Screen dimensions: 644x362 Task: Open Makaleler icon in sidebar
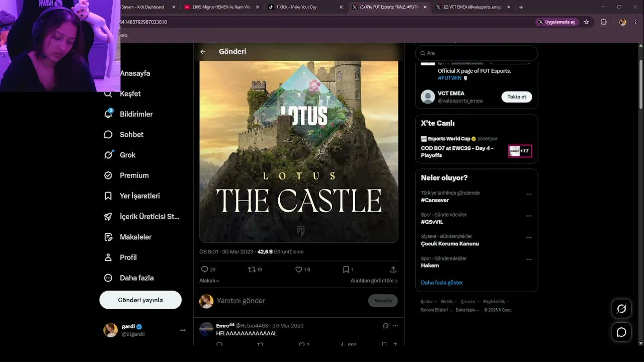tap(108, 237)
